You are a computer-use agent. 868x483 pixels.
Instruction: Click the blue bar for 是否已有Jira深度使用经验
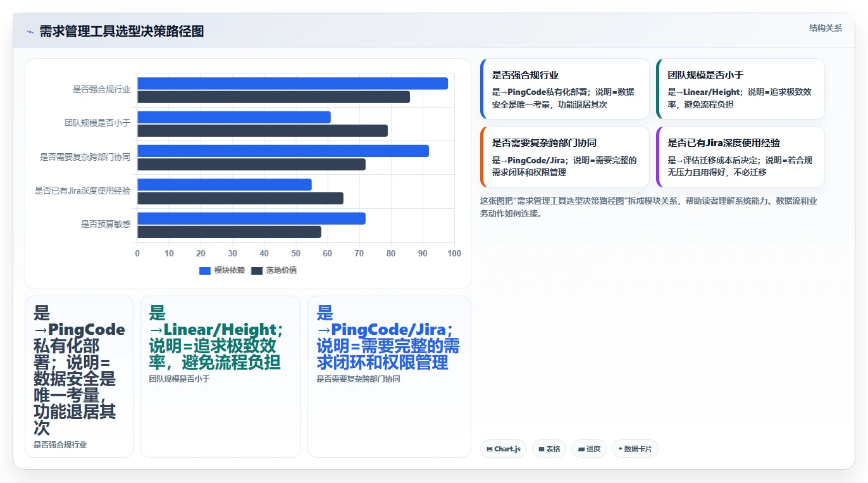click(x=225, y=185)
